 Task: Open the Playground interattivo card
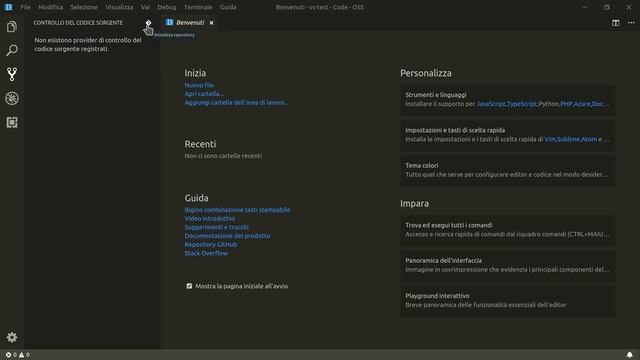(507, 300)
